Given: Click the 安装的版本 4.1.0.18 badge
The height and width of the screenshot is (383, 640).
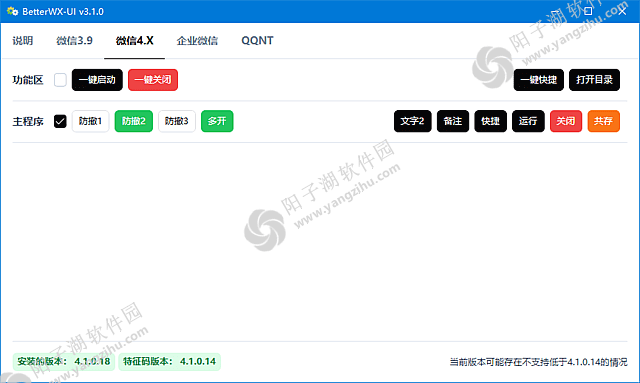Looking at the screenshot, I should click(64, 362).
